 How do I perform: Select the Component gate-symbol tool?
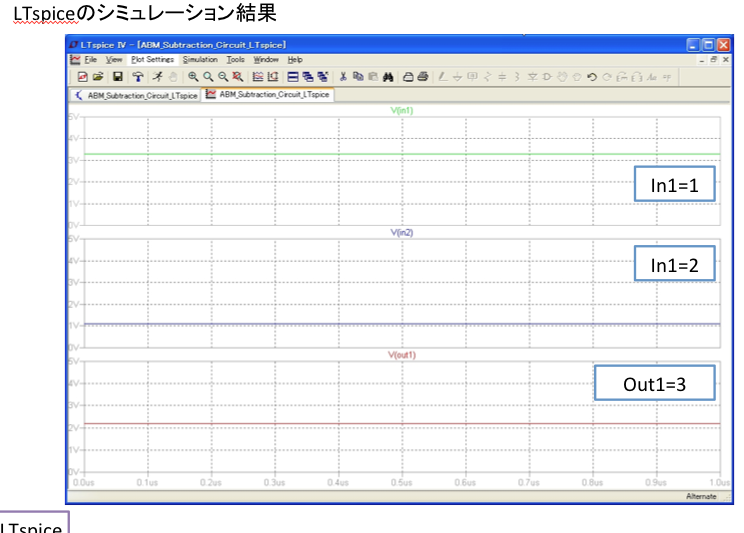point(547,76)
